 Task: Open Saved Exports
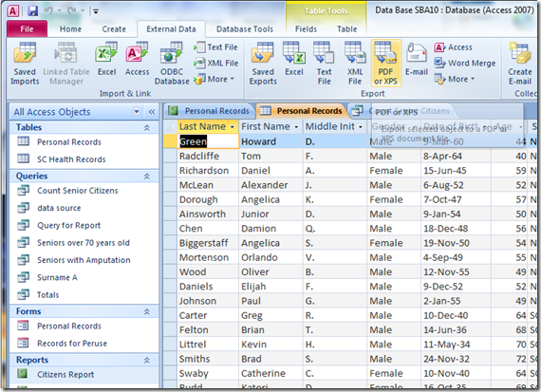click(x=263, y=64)
